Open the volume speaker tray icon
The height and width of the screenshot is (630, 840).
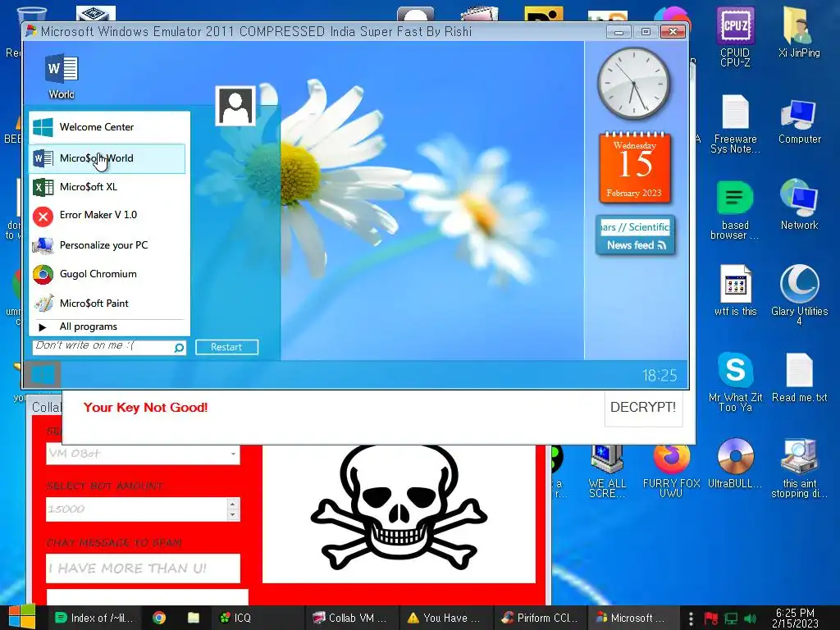[x=750, y=619]
